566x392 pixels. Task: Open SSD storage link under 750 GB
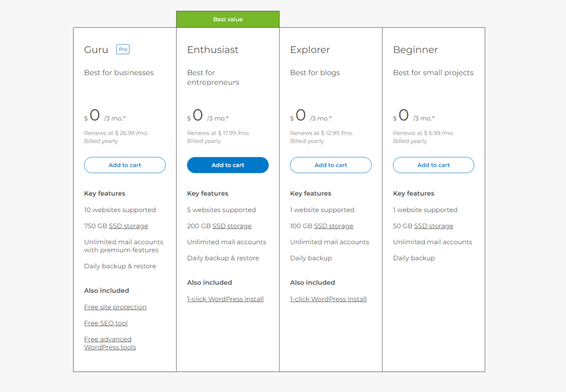(128, 226)
